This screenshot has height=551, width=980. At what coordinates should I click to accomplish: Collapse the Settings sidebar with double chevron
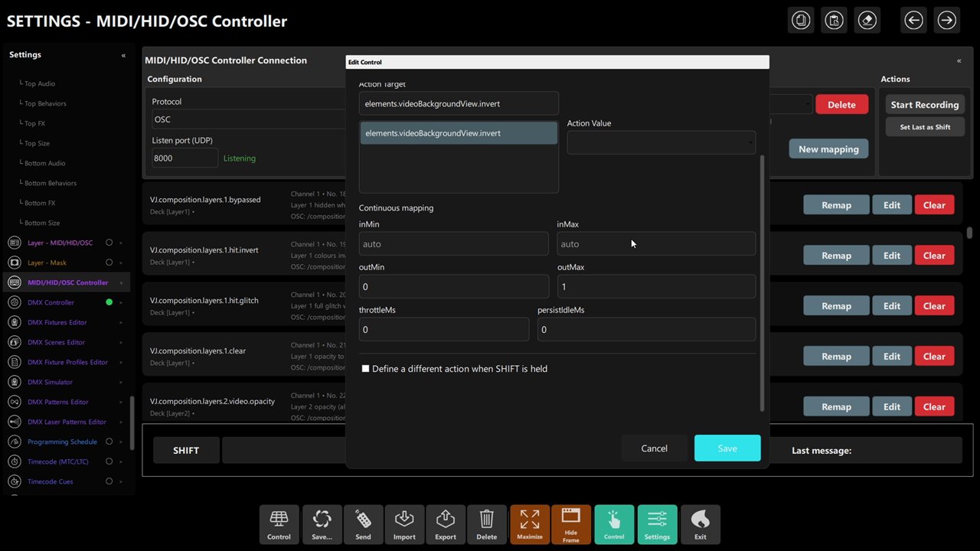(x=123, y=55)
